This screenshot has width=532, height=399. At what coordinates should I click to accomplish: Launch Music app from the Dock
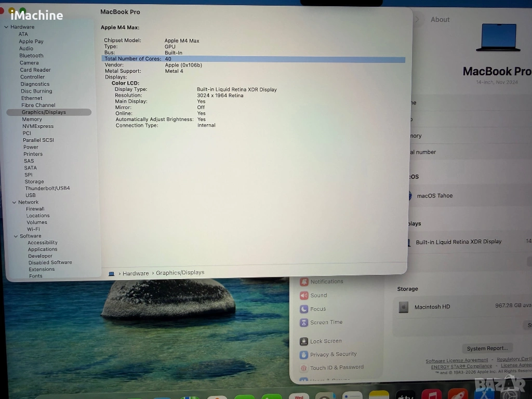431,396
